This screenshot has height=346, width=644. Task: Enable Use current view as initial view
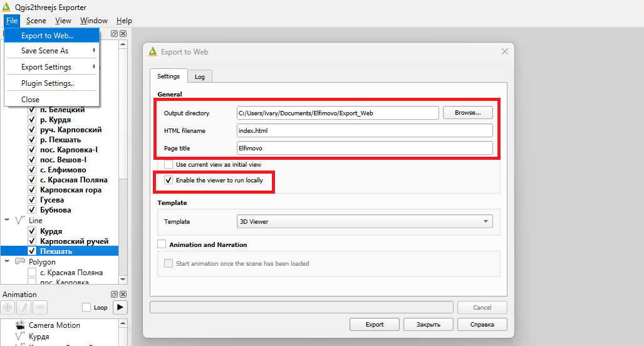click(169, 164)
